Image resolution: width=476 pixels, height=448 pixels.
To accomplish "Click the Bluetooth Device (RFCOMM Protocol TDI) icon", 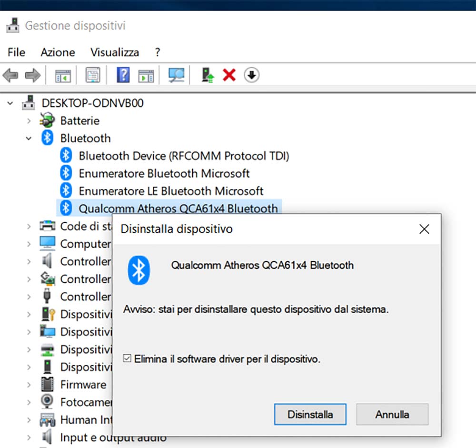I will click(66, 155).
